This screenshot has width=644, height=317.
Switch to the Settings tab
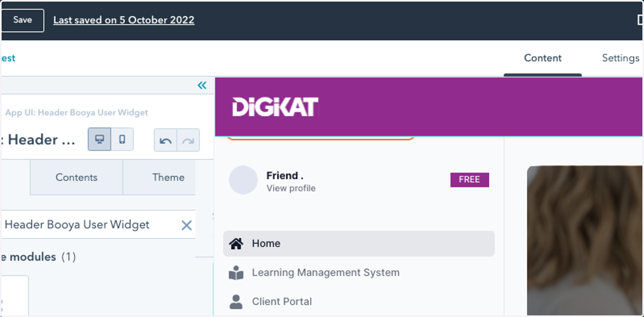pyautogui.click(x=620, y=58)
